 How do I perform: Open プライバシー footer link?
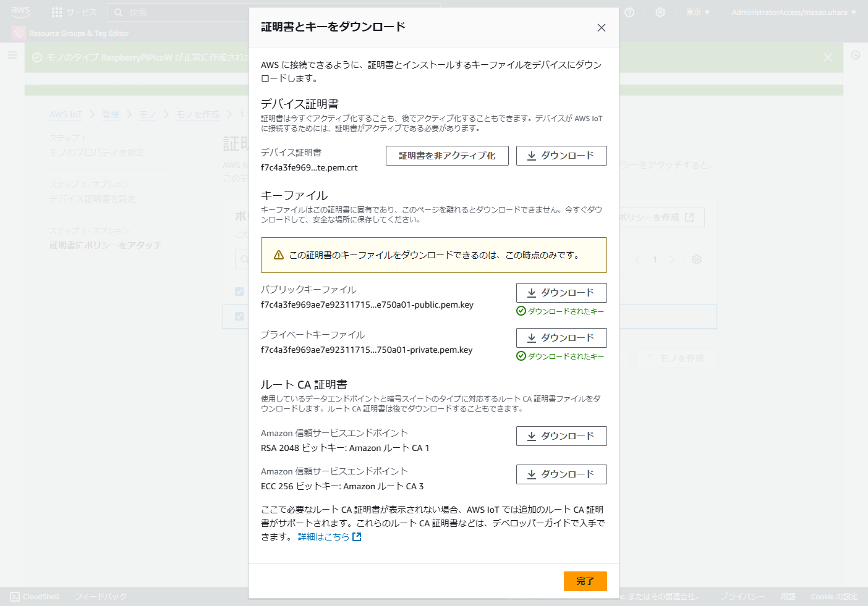(x=742, y=597)
